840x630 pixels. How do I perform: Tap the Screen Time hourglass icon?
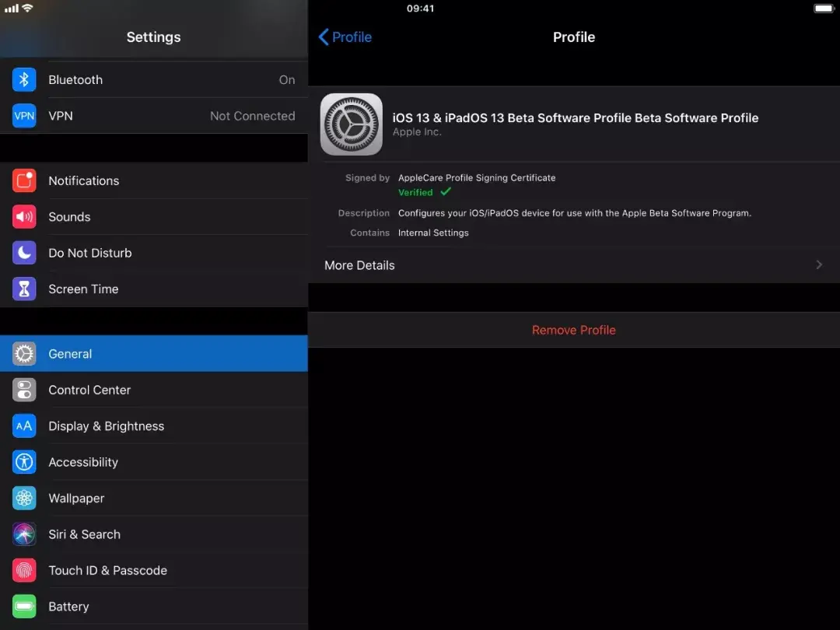tap(24, 289)
